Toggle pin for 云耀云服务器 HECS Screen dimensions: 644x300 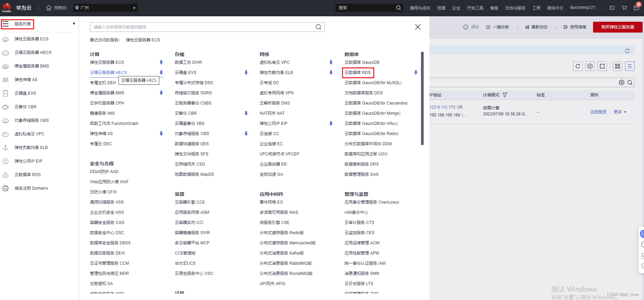pos(161,73)
